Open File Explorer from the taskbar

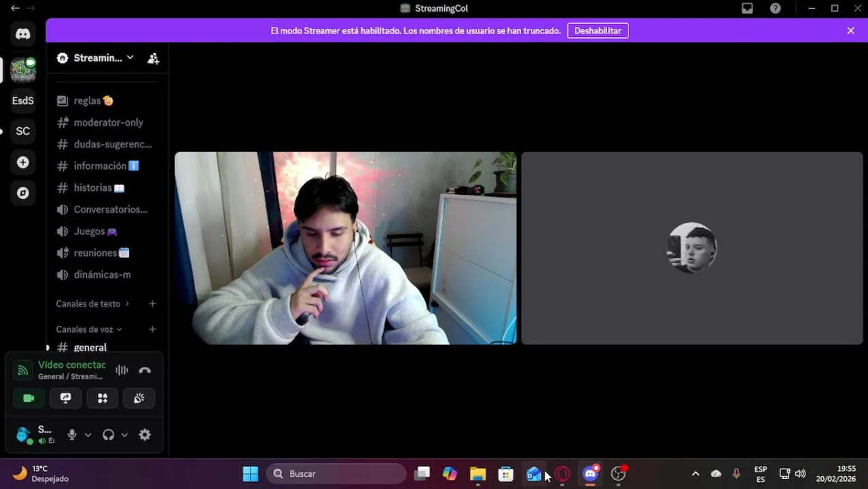click(x=478, y=473)
